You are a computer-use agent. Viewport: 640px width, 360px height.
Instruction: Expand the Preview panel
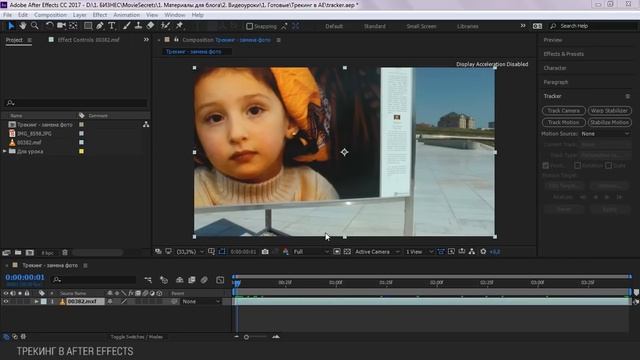[x=553, y=40]
